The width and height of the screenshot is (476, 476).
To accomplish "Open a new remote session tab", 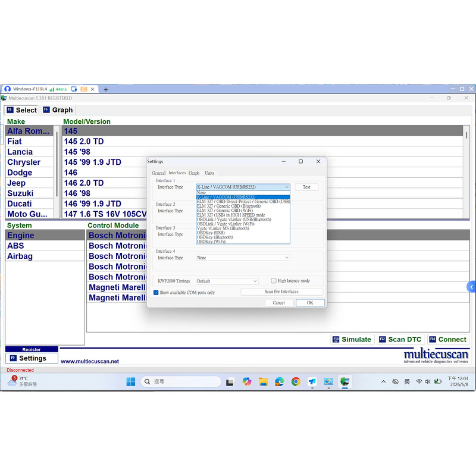I will coord(106,89).
